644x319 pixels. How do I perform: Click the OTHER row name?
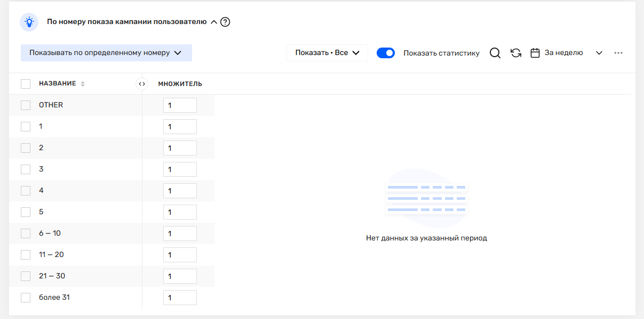51,105
